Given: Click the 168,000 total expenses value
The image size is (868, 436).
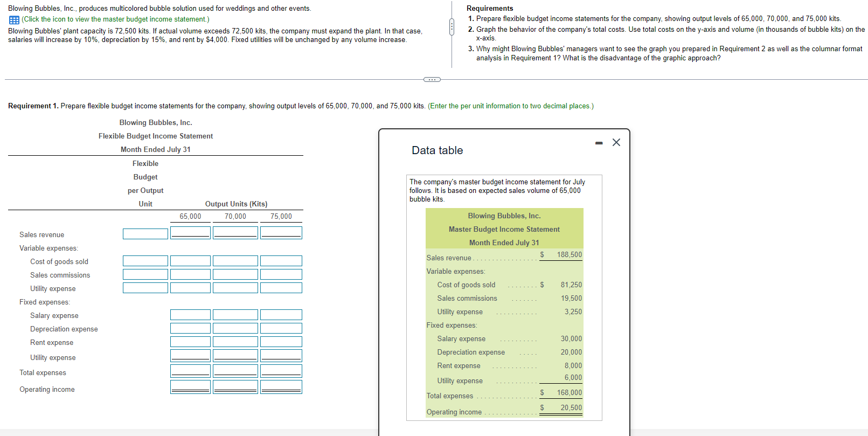Looking at the screenshot, I should 570,393.
